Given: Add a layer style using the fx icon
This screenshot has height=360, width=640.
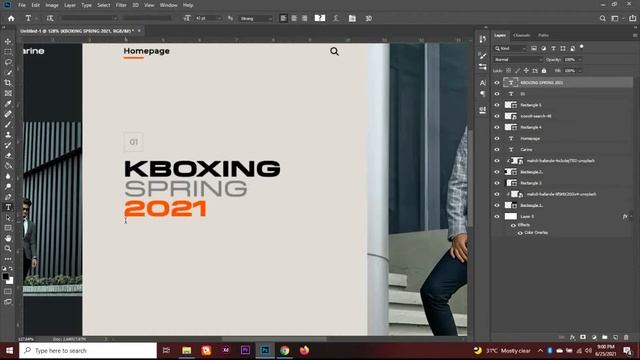Looking at the screenshot, I should coord(572,337).
